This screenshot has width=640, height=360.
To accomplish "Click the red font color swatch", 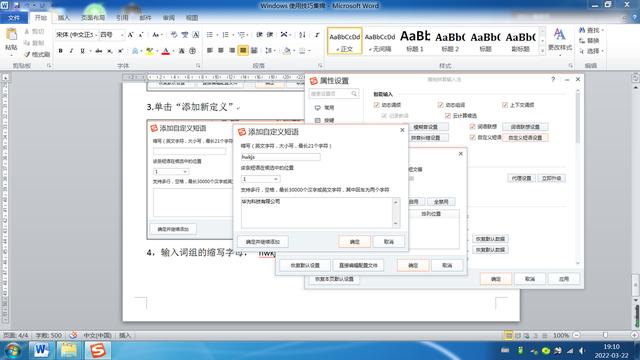I will 166,51.
